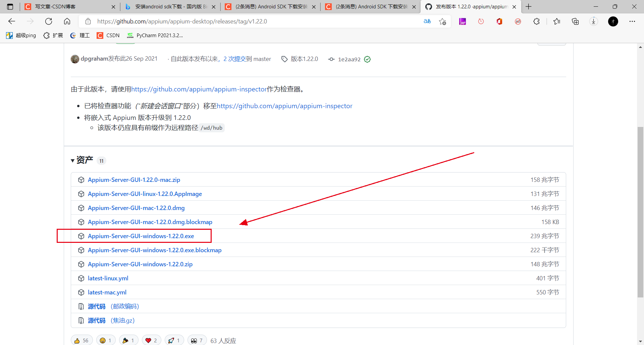The width and height of the screenshot is (644, 345).
Task: Show the Downloads panel
Action: 594,21
